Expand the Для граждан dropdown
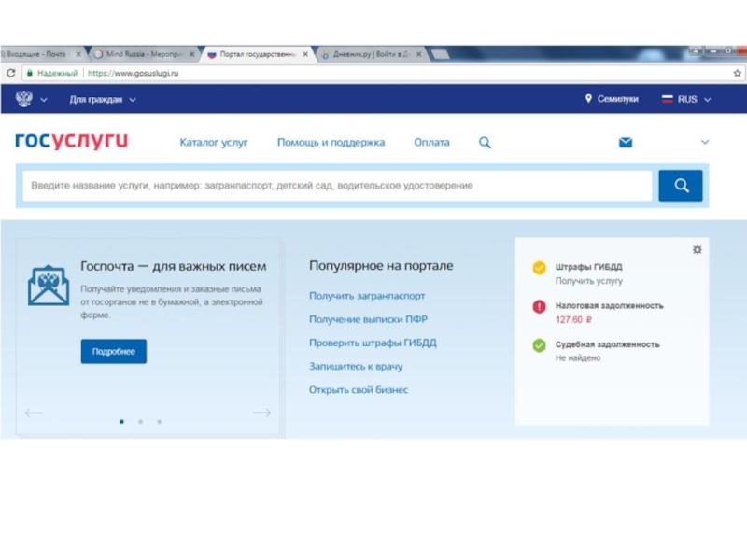The image size is (747, 560). [x=103, y=99]
